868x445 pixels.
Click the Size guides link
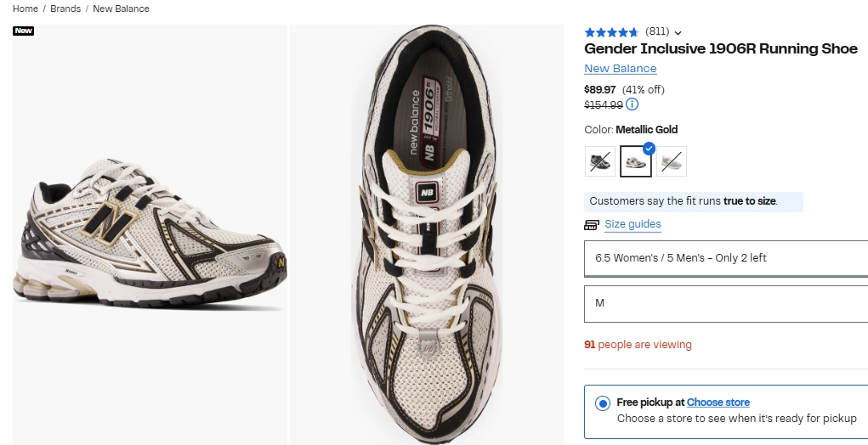tap(633, 224)
